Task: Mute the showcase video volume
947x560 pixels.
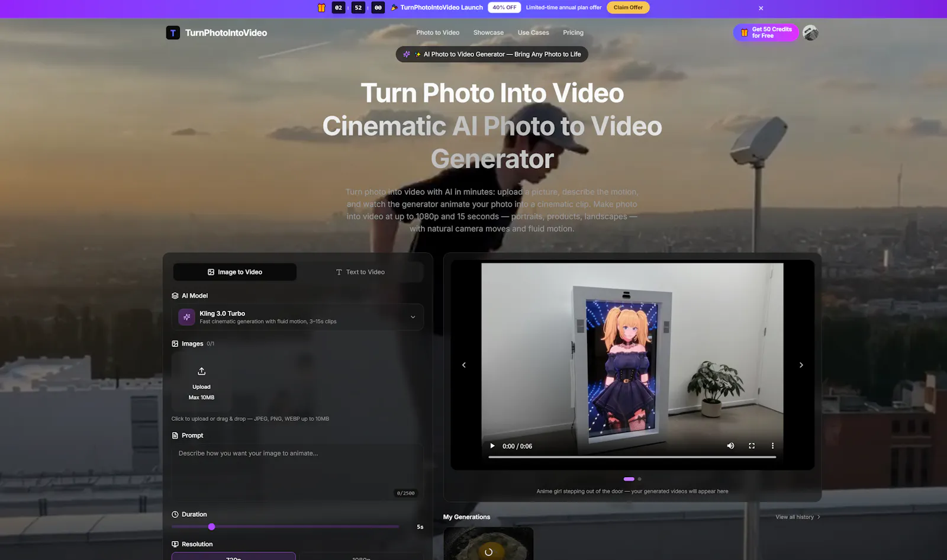Action: [x=730, y=446]
